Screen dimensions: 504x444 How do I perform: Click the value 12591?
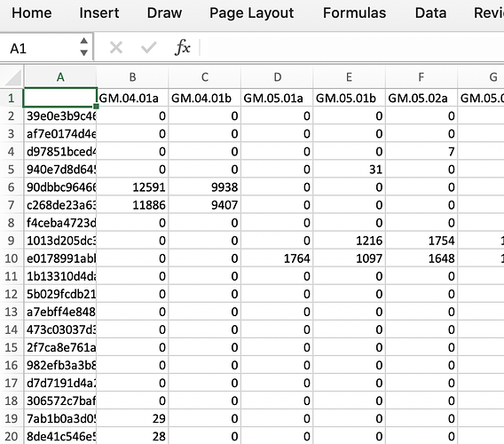[149, 187]
